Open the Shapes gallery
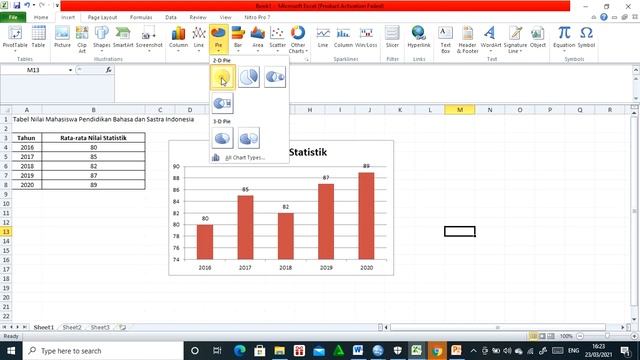This screenshot has height=360, width=640. click(102, 39)
